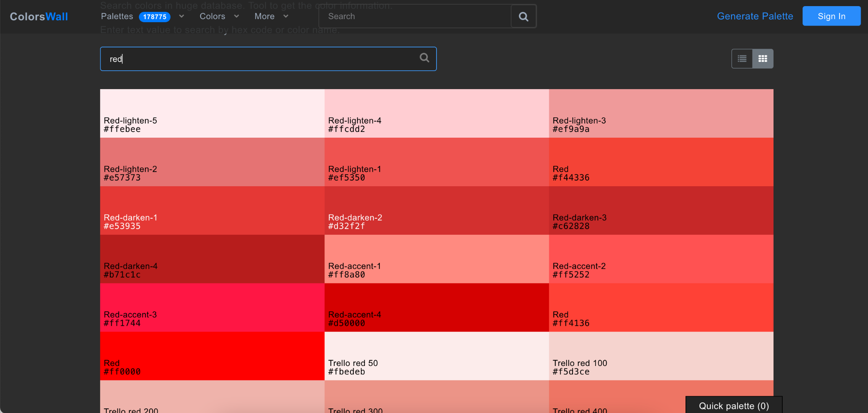Click the Palettes menu item

point(117,16)
